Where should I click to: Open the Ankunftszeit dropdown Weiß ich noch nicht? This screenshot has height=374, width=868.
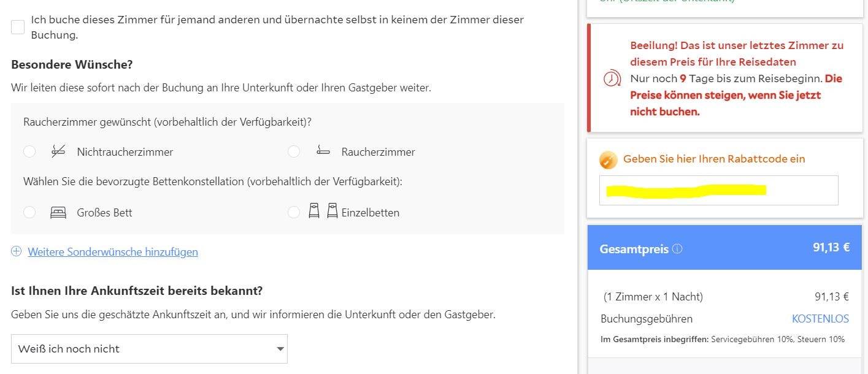149,348
